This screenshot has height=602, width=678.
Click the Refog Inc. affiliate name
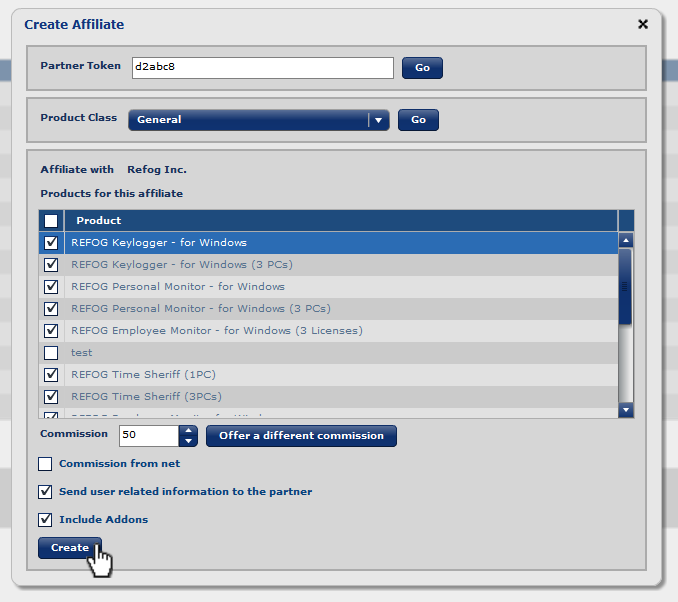click(157, 170)
